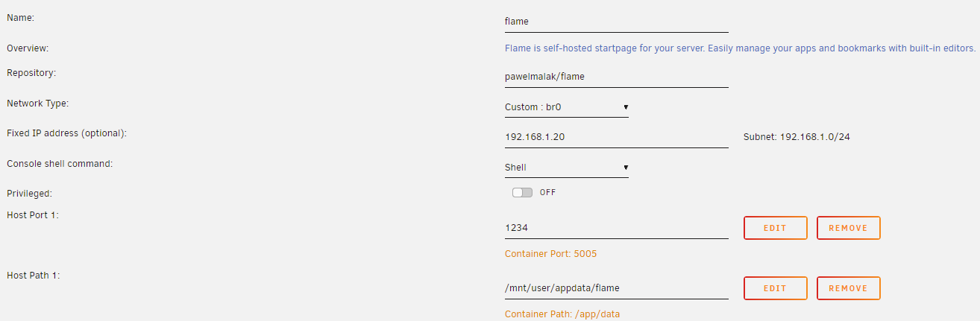Click the Console shell command label
This screenshot has height=321, width=980.
pyautogui.click(x=60, y=163)
